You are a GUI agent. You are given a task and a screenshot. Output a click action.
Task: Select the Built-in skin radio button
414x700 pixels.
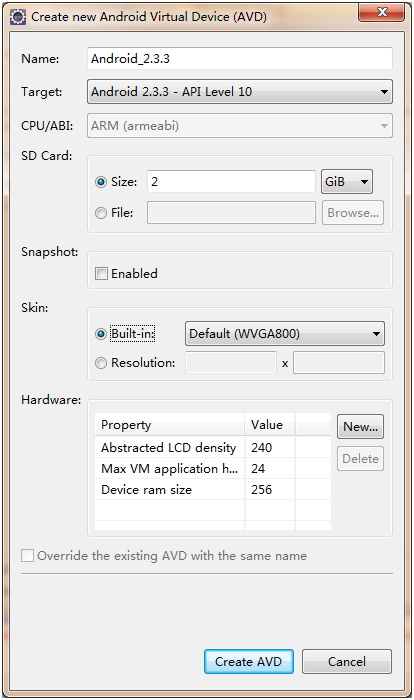click(x=101, y=334)
